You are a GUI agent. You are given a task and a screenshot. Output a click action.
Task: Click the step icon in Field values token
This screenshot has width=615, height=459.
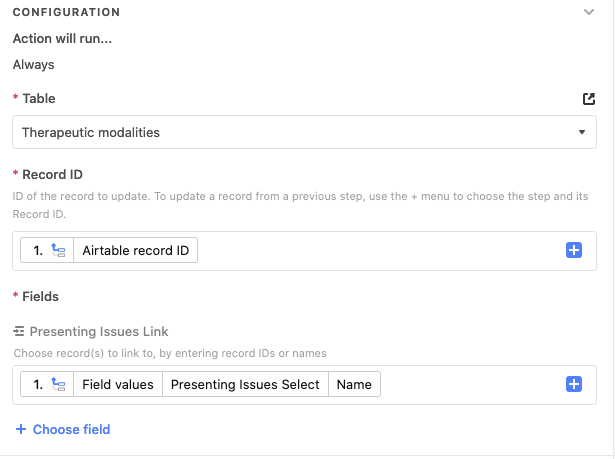58,384
